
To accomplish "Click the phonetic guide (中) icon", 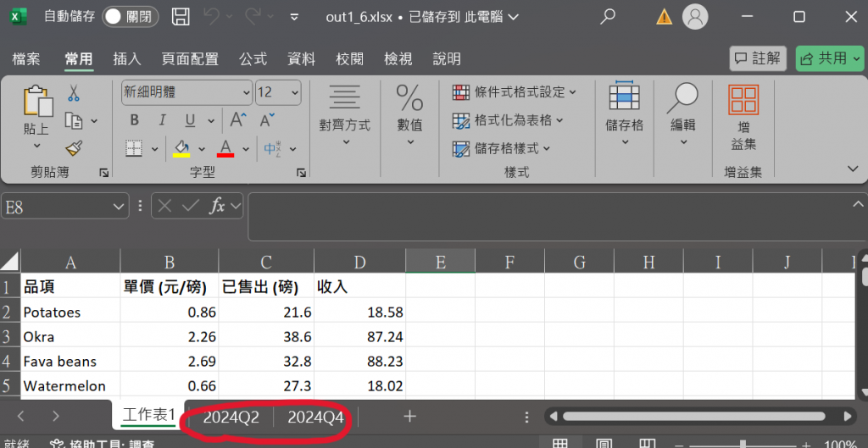I will [272, 148].
